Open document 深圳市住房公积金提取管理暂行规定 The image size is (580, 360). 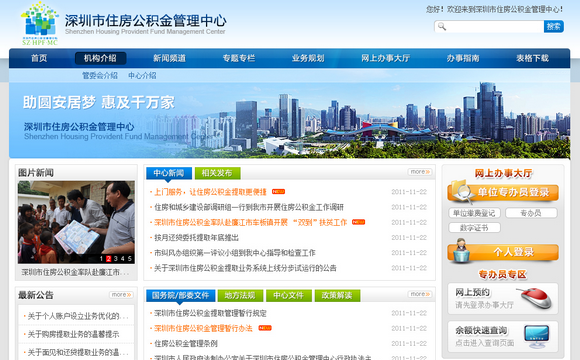coord(210,313)
